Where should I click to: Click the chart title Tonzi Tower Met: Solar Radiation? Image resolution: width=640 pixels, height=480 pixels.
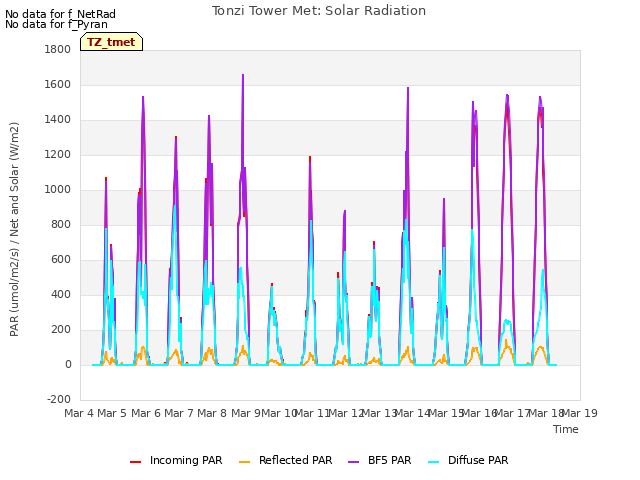[x=319, y=11]
